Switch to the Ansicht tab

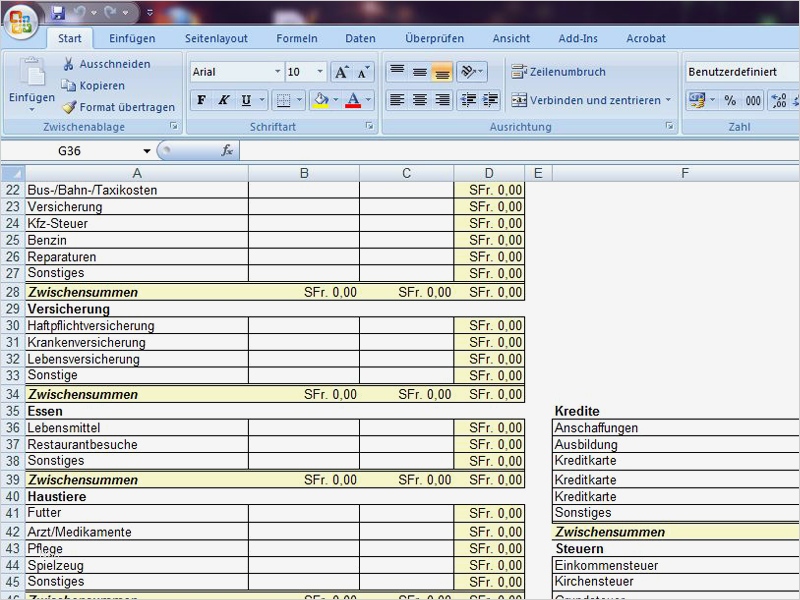(x=511, y=38)
